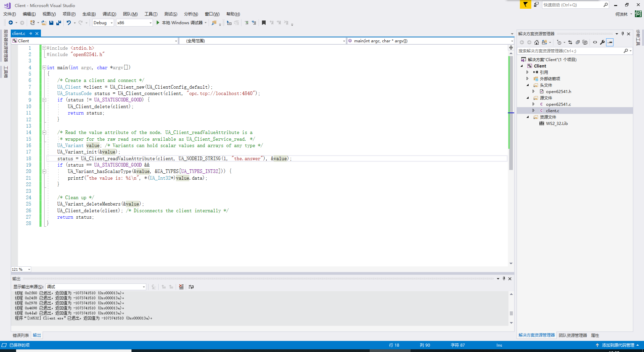
Task: Expand the 外部依赖项 node
Action: [x=528, y=79]
